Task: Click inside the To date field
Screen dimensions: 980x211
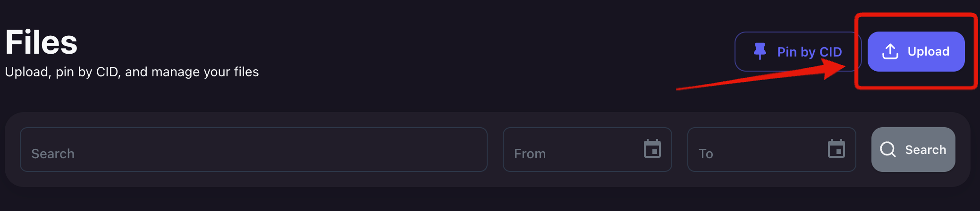Action: pos(772,149)
